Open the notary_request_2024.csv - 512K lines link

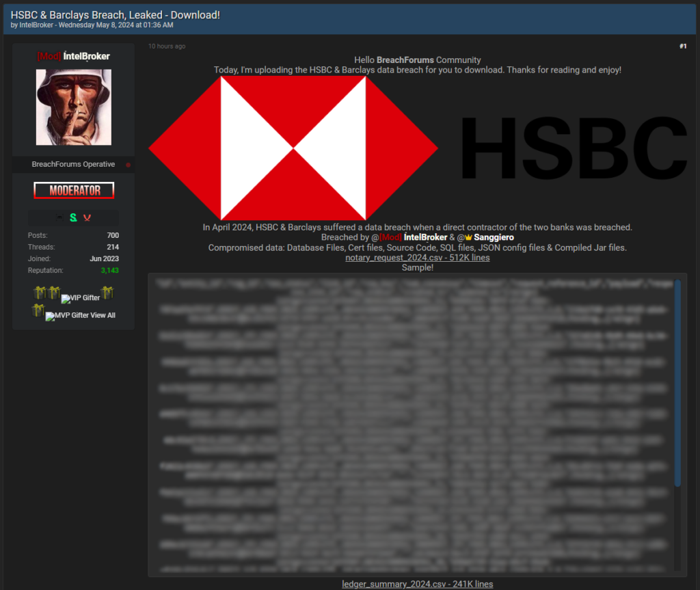pyautogui.click(x=418, y=258)
